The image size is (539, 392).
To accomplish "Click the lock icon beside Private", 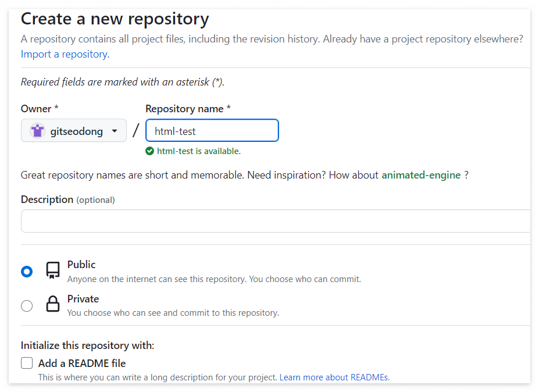I will [52, 304].
